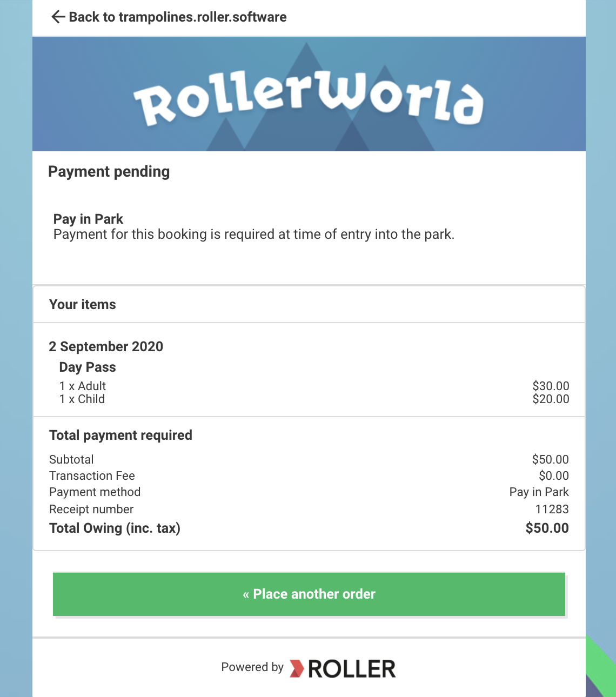Select the 1 x Child line item
616x697 pixels.
82,399
